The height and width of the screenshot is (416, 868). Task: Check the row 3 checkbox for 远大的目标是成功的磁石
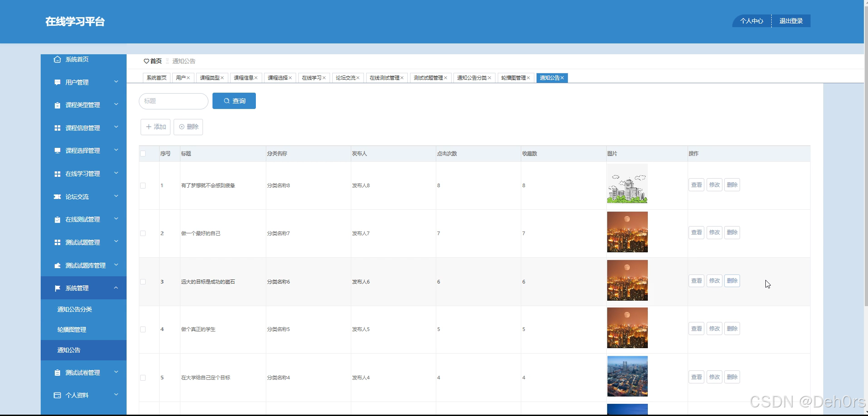click(143, 282)
